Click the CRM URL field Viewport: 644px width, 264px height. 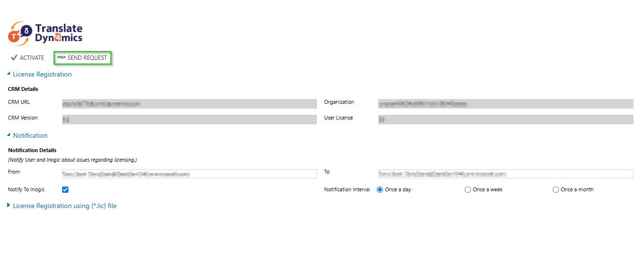[189, 104]
